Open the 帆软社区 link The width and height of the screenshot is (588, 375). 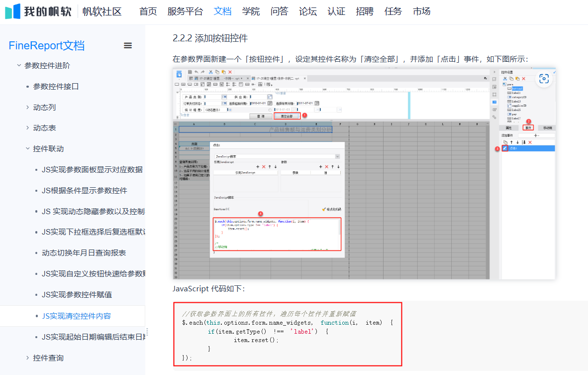coord(102,11)
